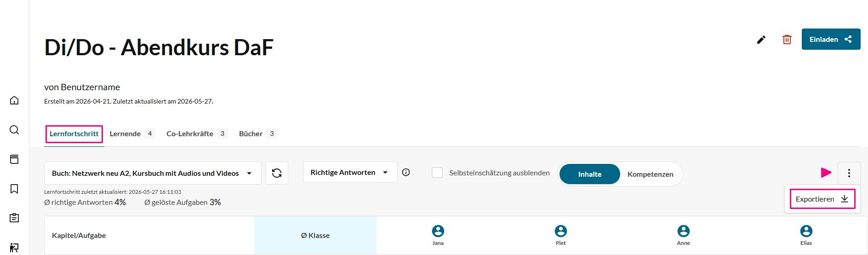Open the search icon in sidebar
The height and width of the screenshot is (255, 868).
tap(14, 130)
